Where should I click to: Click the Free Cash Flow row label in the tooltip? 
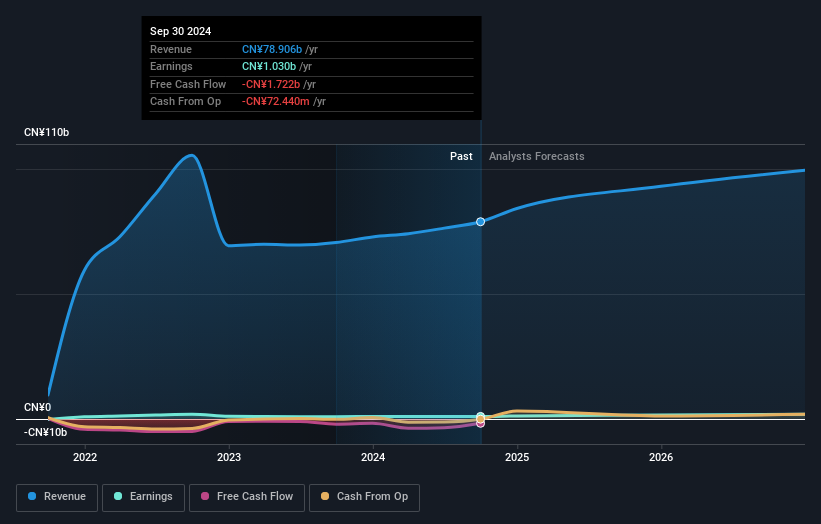[188, 84]
